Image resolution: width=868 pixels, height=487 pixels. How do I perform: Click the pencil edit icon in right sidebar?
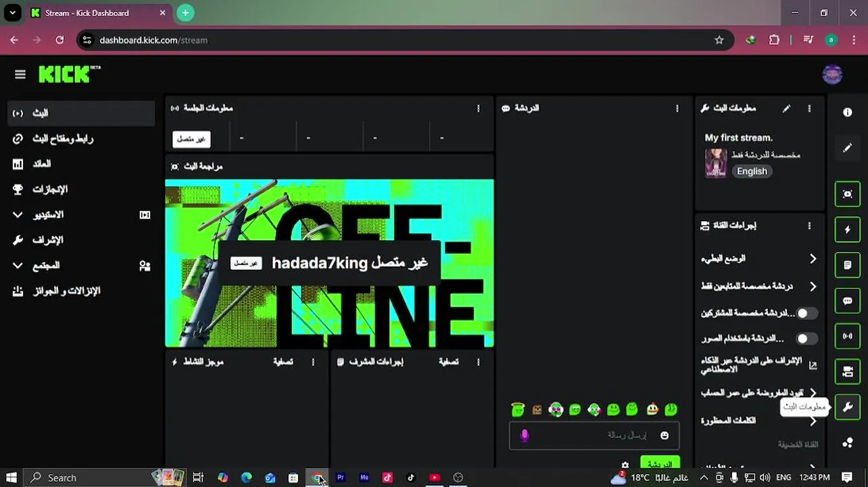(847, 147)
